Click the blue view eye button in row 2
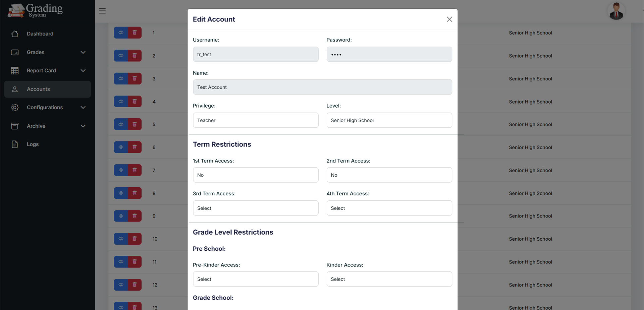Image resolution: width=644 pixels, height=310 pixels. pos(121,56)
